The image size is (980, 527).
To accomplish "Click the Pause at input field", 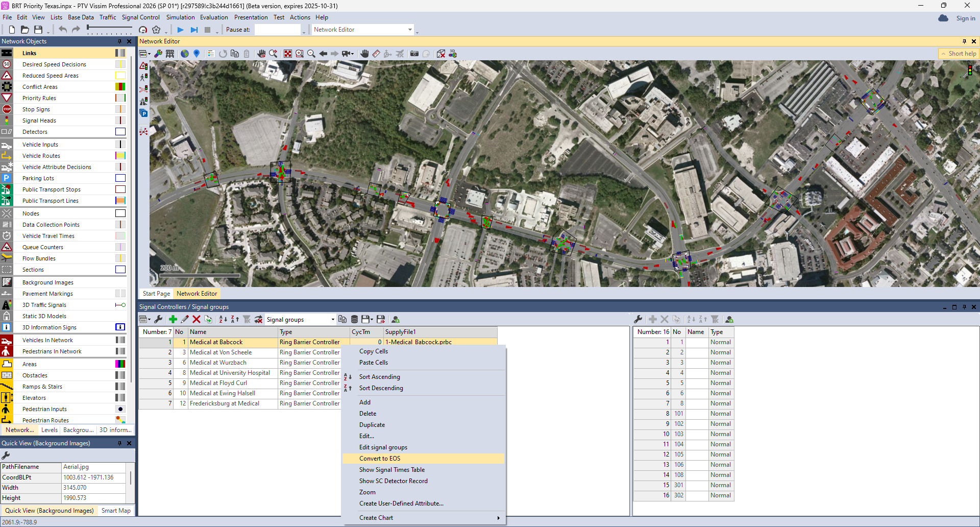I will pyautogui.click(x=277, y=30).
